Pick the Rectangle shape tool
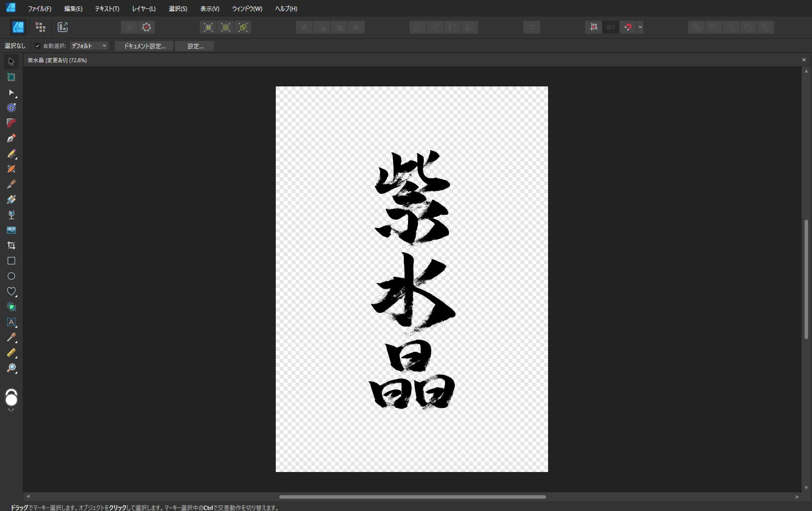The height and width of the screenshot is (511, 812). click(x=11, y=261)
